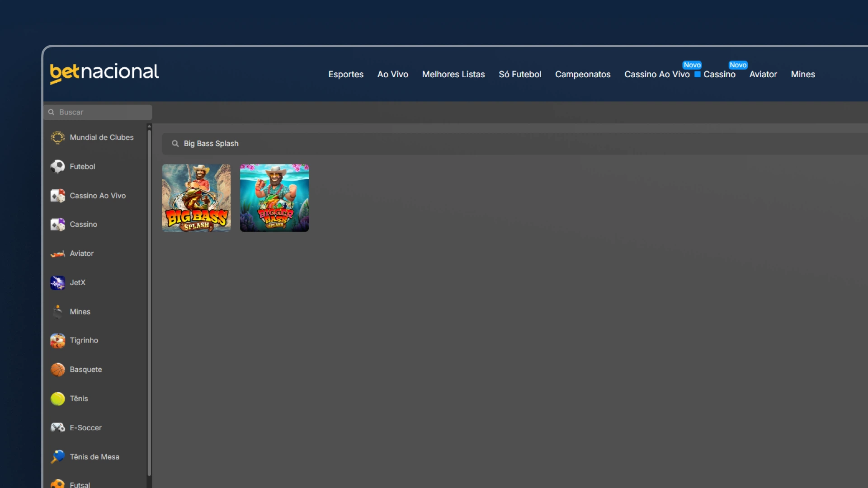Click the Futebol soccer ball icon
Viewport: 868px width, 488px height.
(57, 166)
